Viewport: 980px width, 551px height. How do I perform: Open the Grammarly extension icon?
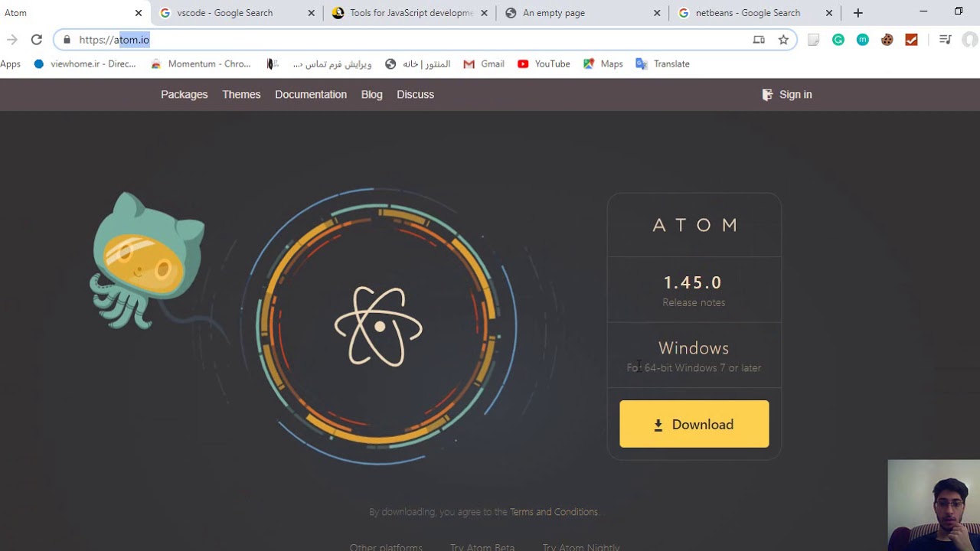coord(838,40)
